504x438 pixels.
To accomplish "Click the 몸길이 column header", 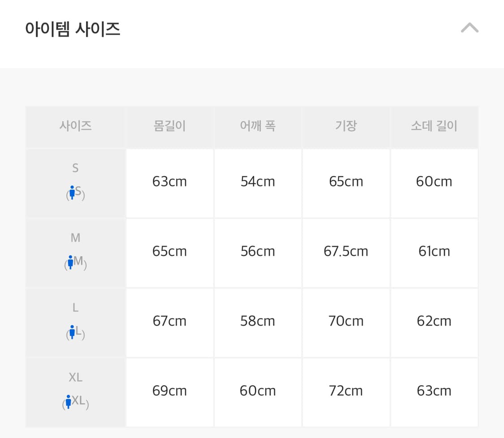I will (x=170, y=126).
